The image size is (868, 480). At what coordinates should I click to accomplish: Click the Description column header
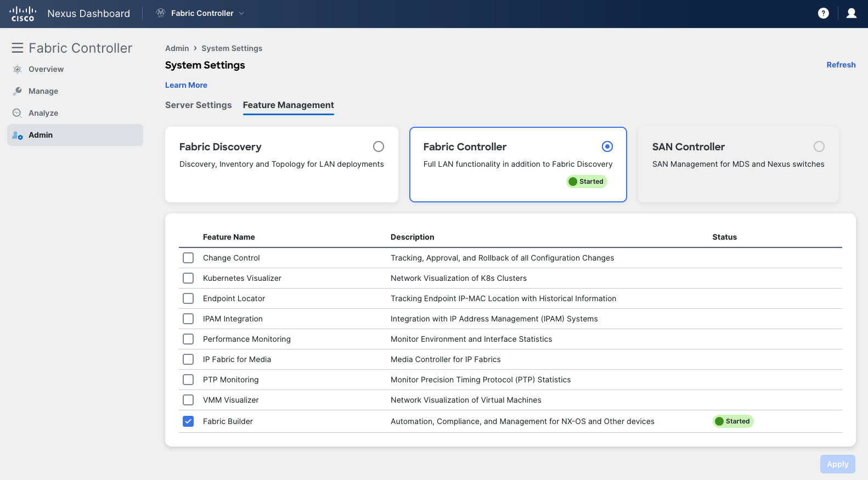pos(413,237)
